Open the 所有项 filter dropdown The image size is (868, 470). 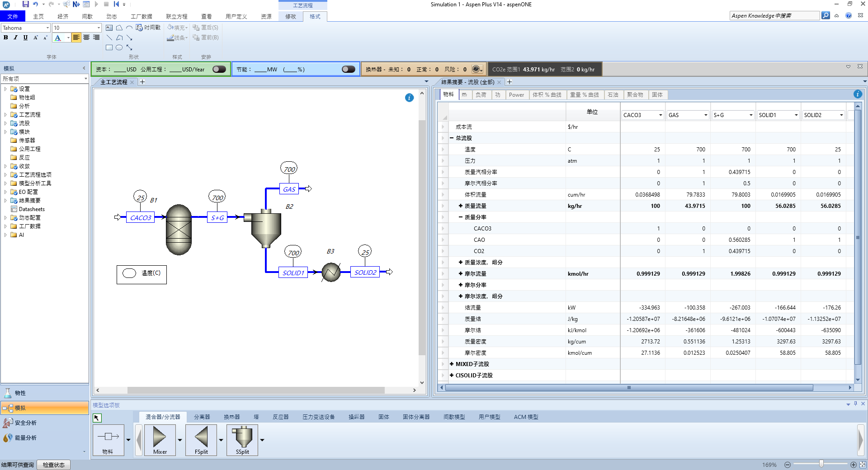pos(85,79)
